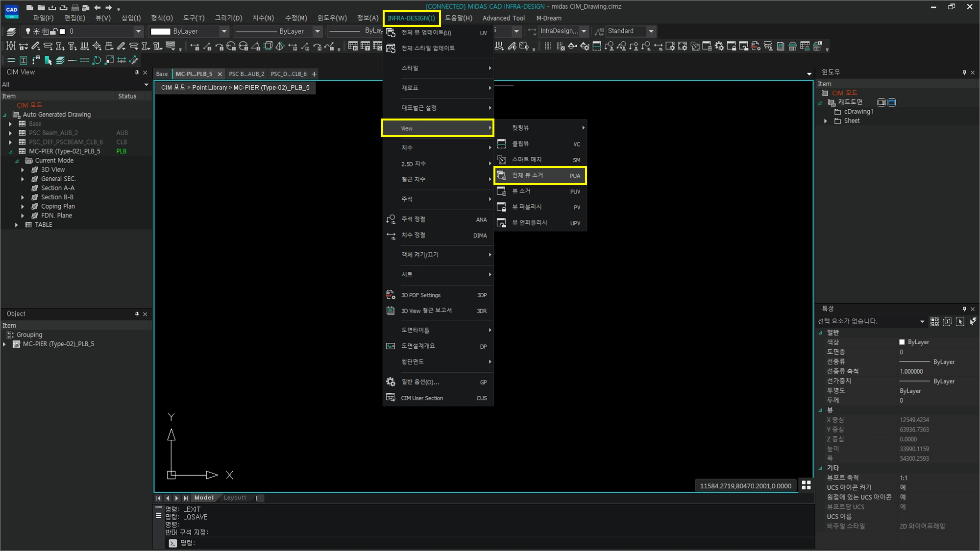This screenshot has height=551, width=980.
Task: Click 3D PDF Settings menu item
Action: click(x=438, y=295)
